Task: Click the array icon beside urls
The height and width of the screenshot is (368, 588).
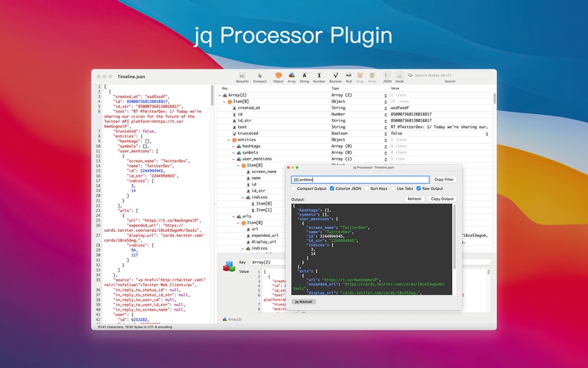Action: point(239,216)
